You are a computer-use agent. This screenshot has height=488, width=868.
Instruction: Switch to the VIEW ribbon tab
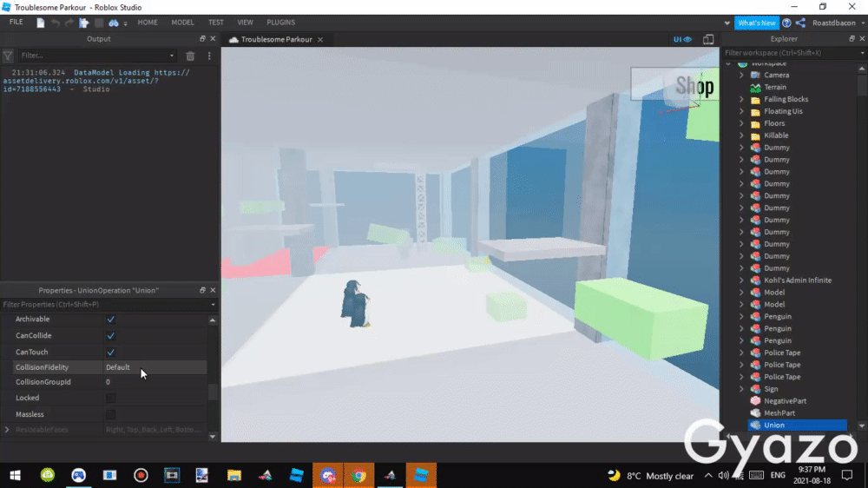[245, 23]
